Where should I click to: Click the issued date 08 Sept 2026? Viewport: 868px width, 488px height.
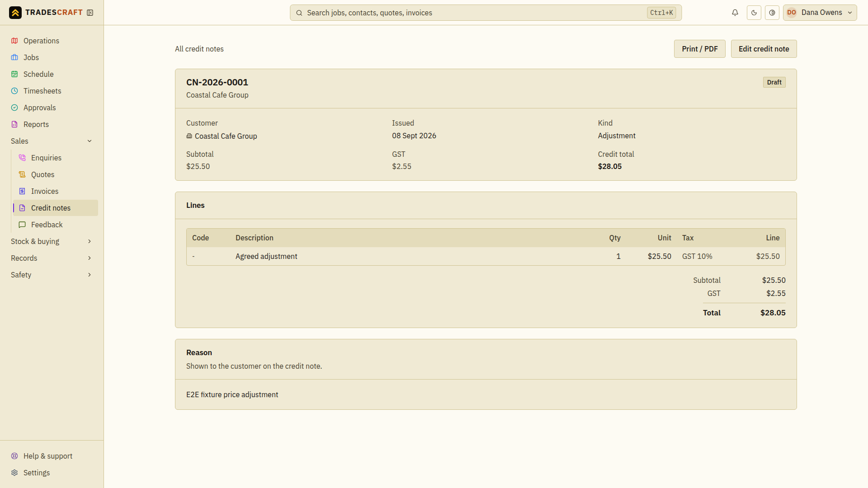tap(414, 136)
